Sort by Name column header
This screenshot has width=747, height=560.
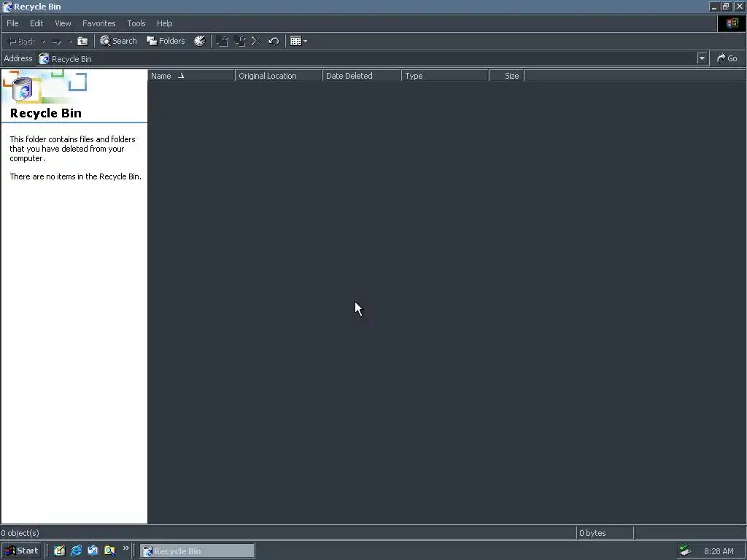point(192,76)
